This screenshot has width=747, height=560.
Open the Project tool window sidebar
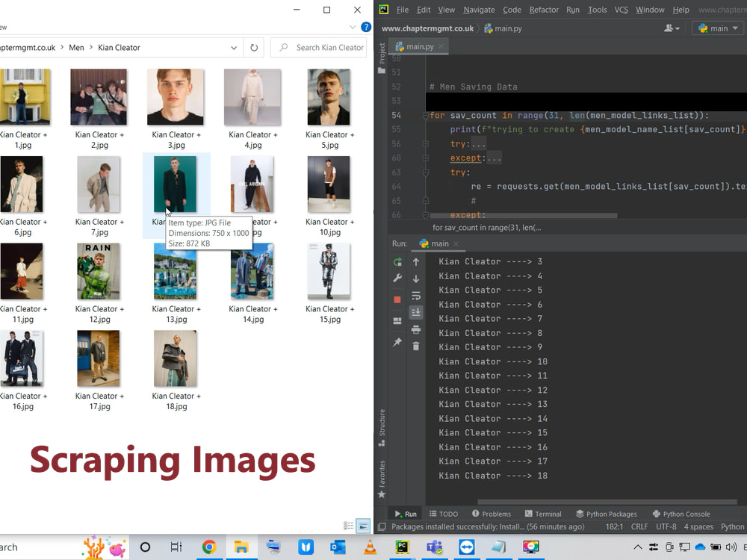pos(382,58)
